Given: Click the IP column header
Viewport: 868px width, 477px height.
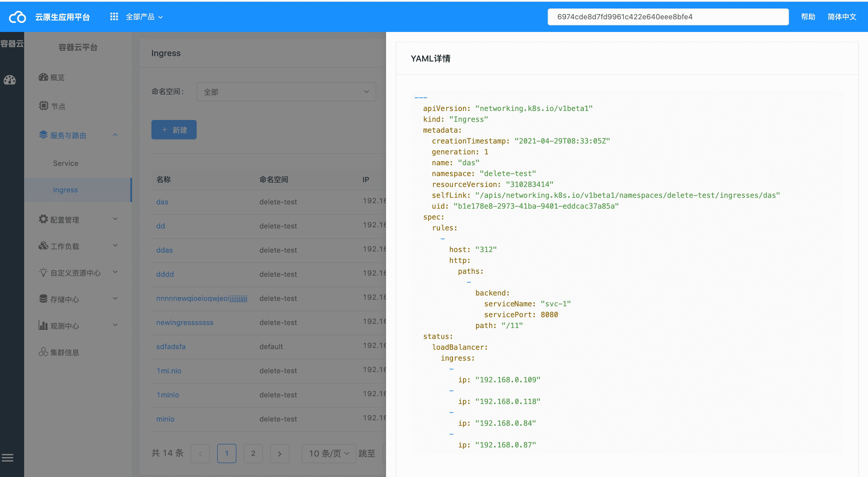Looking at the screenshot, I should 366,179.
